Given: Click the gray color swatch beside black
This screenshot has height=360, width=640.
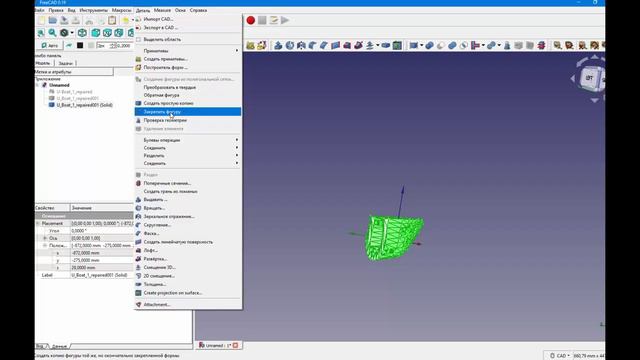Looking at the screenshot, I should 91,45.
